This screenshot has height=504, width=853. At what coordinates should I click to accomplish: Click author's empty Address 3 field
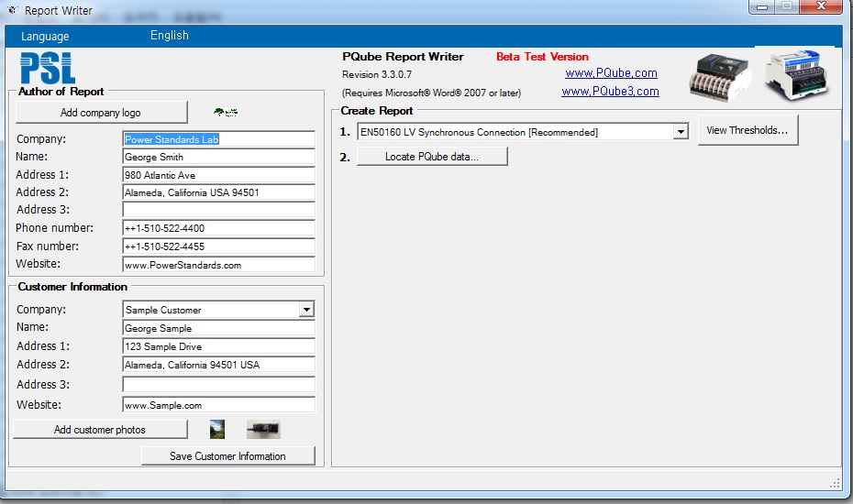(x=218, y=210)
